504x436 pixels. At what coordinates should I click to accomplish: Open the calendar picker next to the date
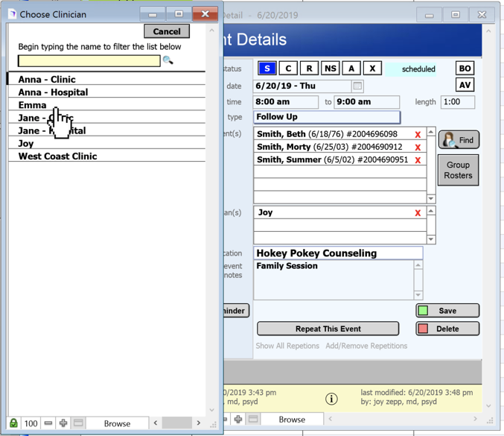click(x=357, y=86)
